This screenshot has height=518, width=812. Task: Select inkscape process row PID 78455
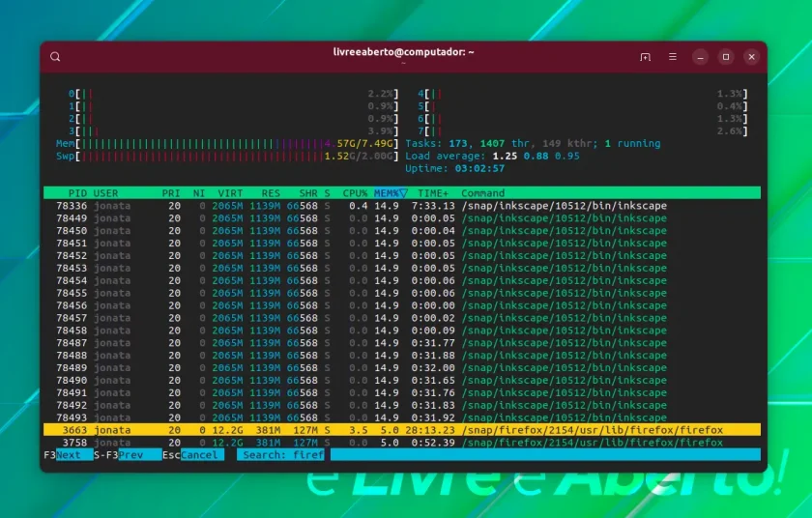(402, 293)
